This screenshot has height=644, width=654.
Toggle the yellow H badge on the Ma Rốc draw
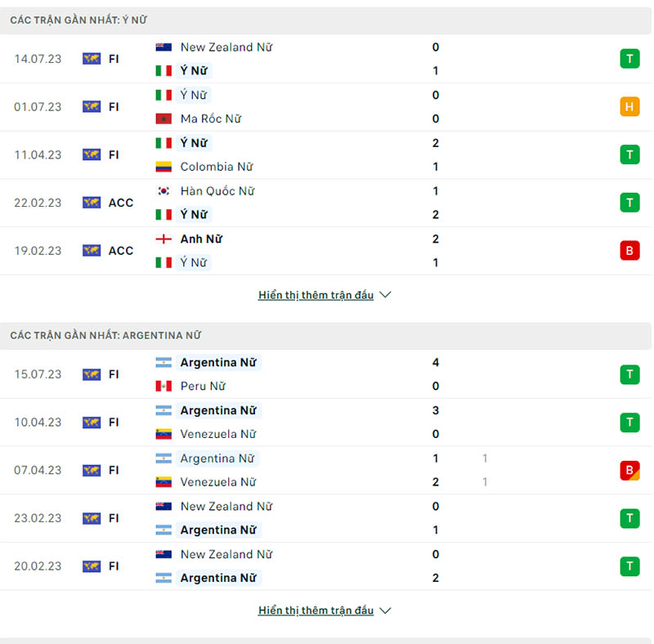pos(629,106)
